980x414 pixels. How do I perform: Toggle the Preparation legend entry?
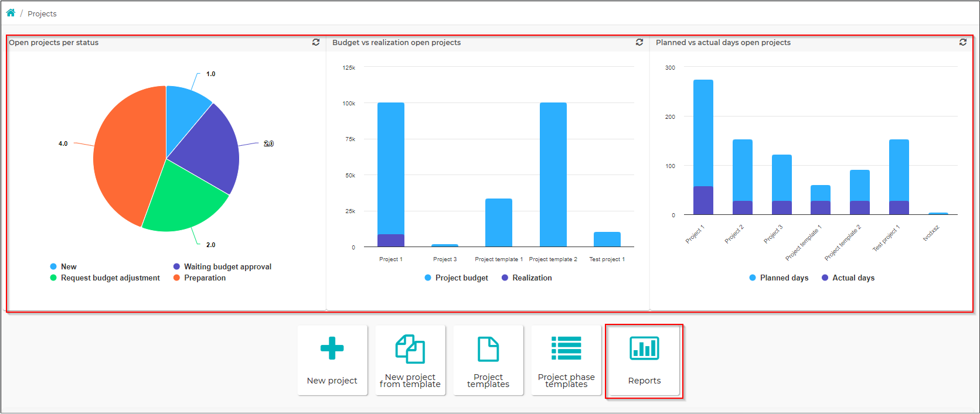(199, 278)
